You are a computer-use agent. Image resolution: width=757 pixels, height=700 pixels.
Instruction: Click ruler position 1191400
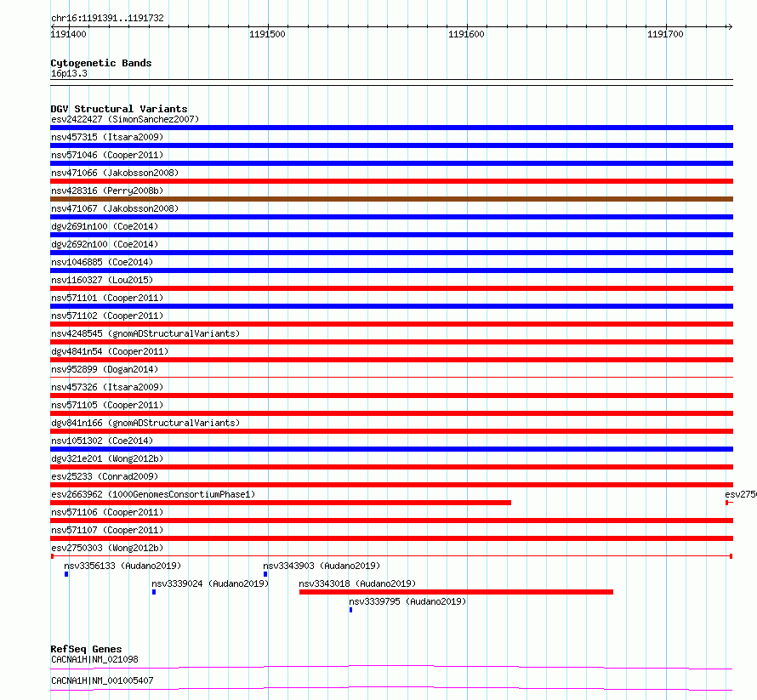[x=69, y=34]
